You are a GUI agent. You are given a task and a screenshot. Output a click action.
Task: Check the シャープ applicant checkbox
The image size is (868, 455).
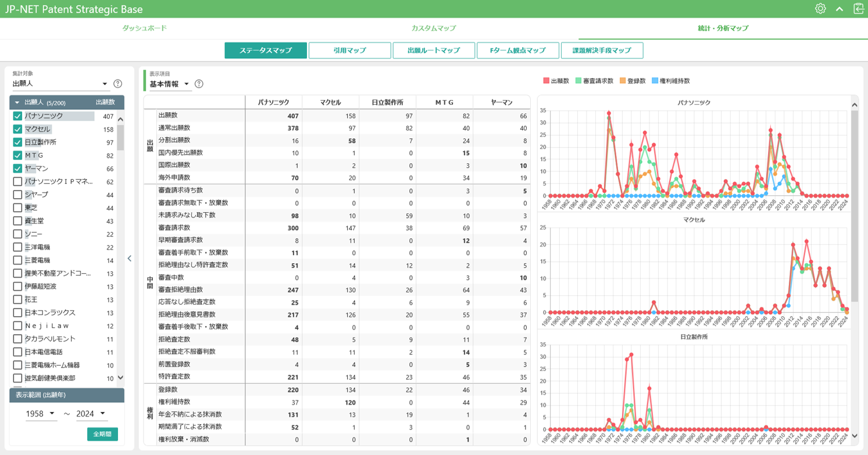17,195
